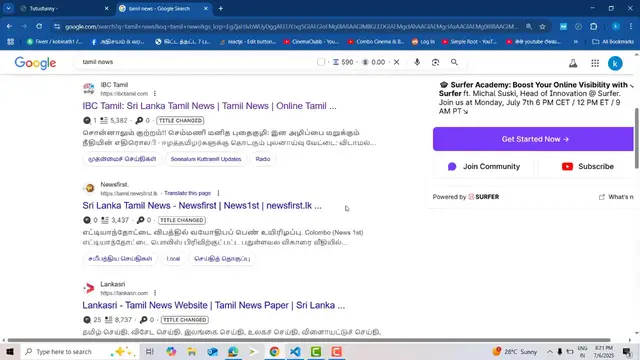Viewport: 640px width, 360px height.
Task: Click TITLE CHANGED badge on Lankasri result
Action: tap(184, 320)
